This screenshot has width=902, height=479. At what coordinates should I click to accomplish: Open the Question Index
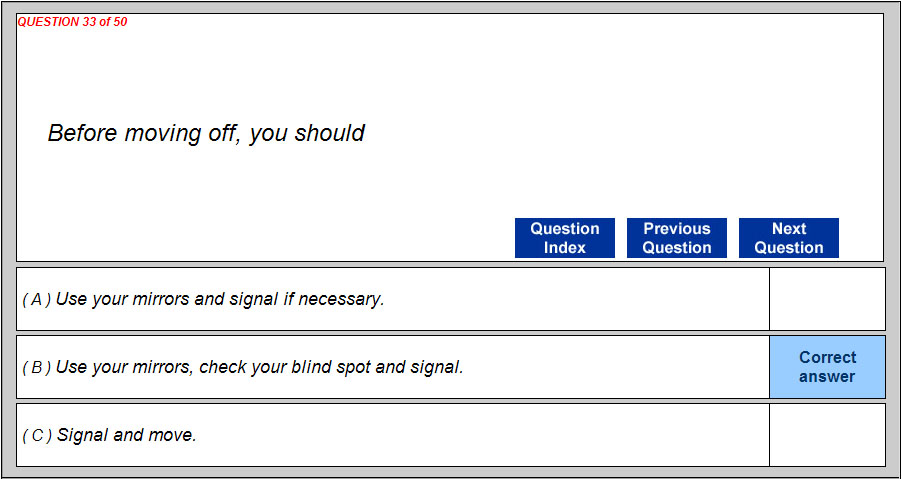click(564, 238)
